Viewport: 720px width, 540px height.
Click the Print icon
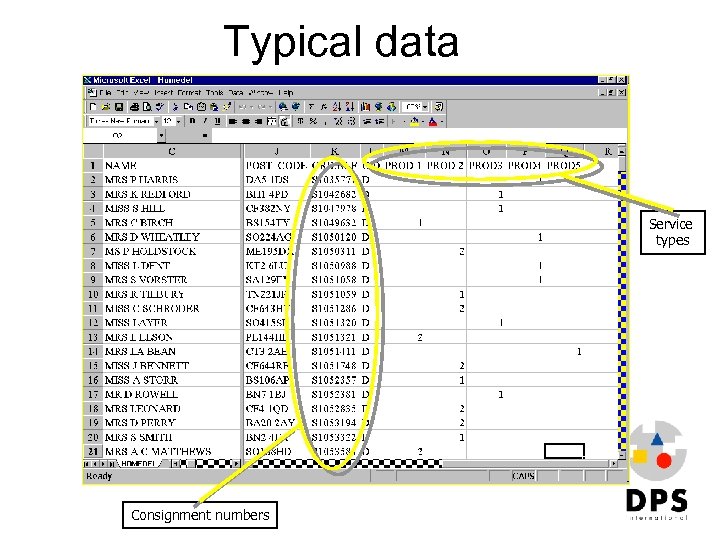tap(134, 107)
